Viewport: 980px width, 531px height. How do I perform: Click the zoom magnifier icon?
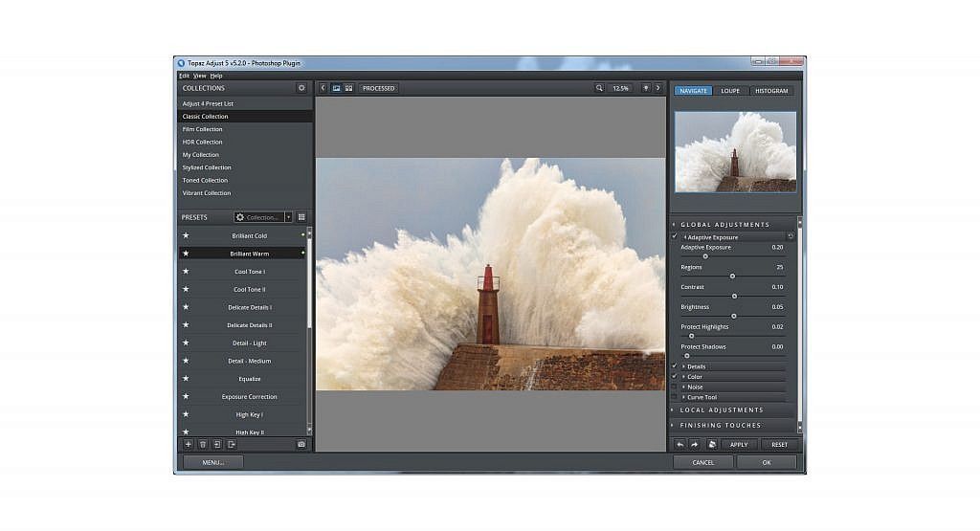[599, 88]
